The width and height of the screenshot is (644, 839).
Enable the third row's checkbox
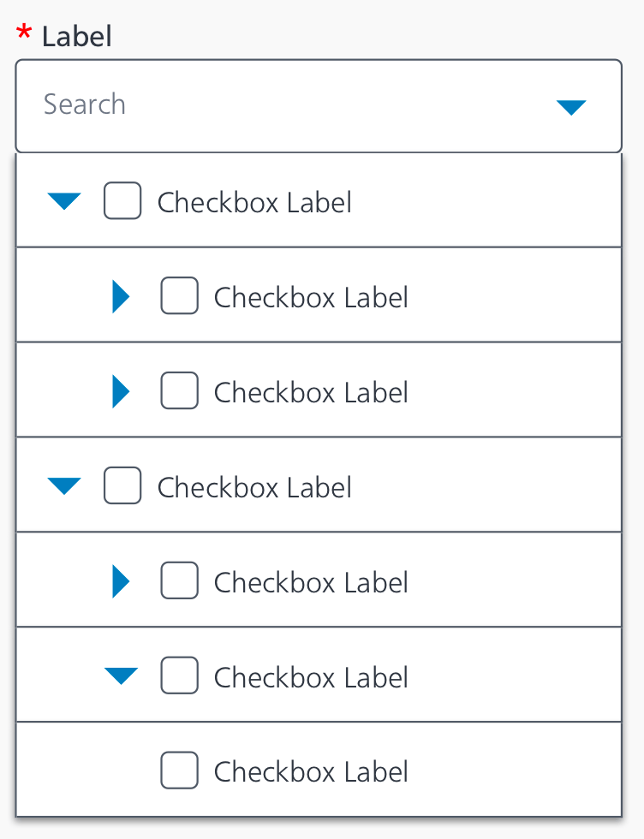(179, 391)
